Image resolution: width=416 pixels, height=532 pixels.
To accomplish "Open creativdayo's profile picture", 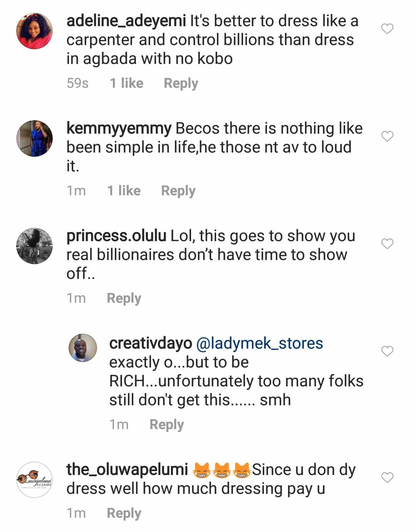I will click(x=83, y=348).
